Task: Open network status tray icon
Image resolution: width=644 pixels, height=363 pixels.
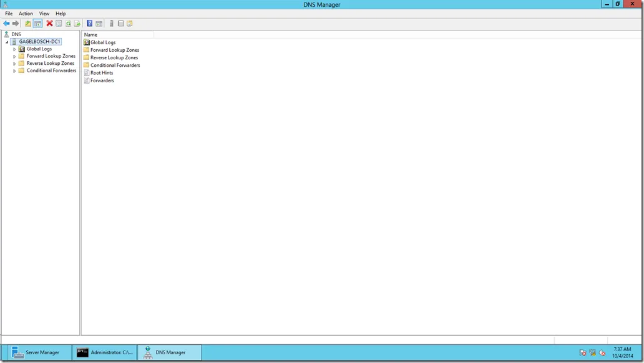Action: [592, 353]
